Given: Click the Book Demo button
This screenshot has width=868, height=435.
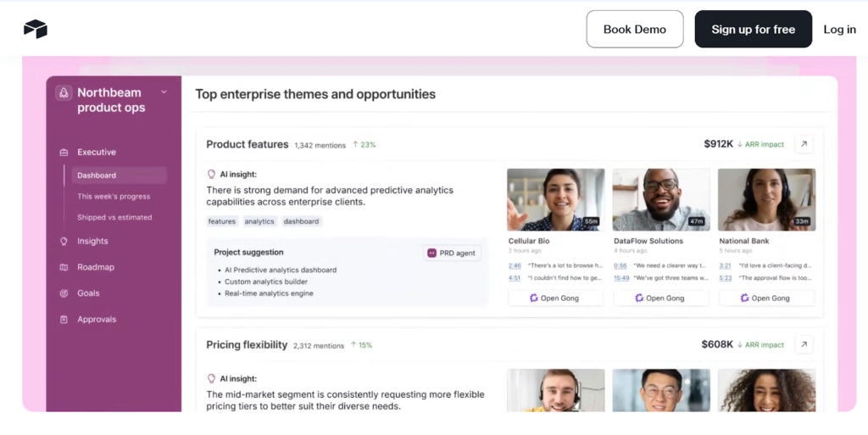Looking at the screenshot, I should click(634, 30).
